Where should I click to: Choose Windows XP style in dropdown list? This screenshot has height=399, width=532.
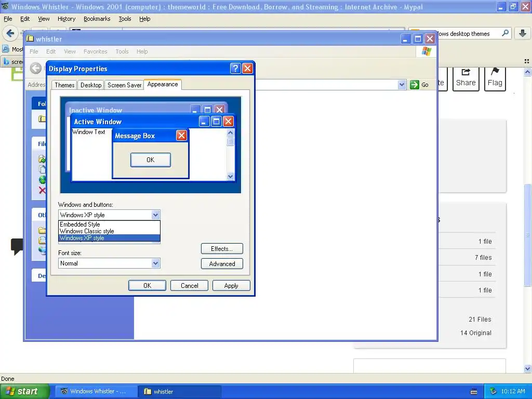(x=109, y=238)
